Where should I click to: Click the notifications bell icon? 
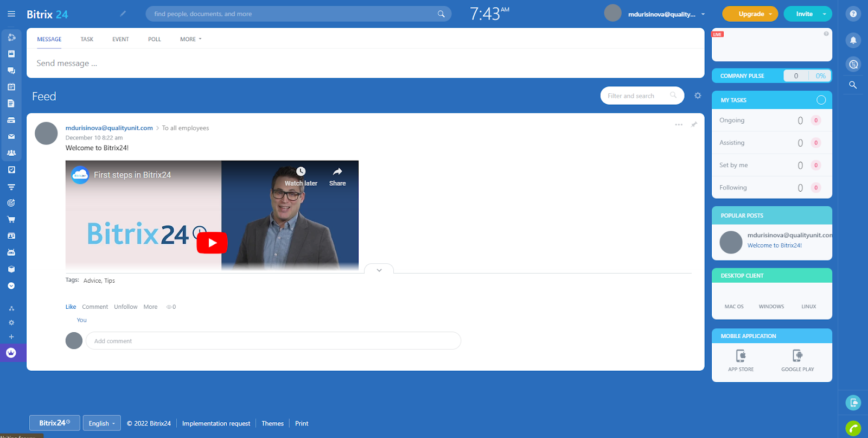click(x=853, y=40)
